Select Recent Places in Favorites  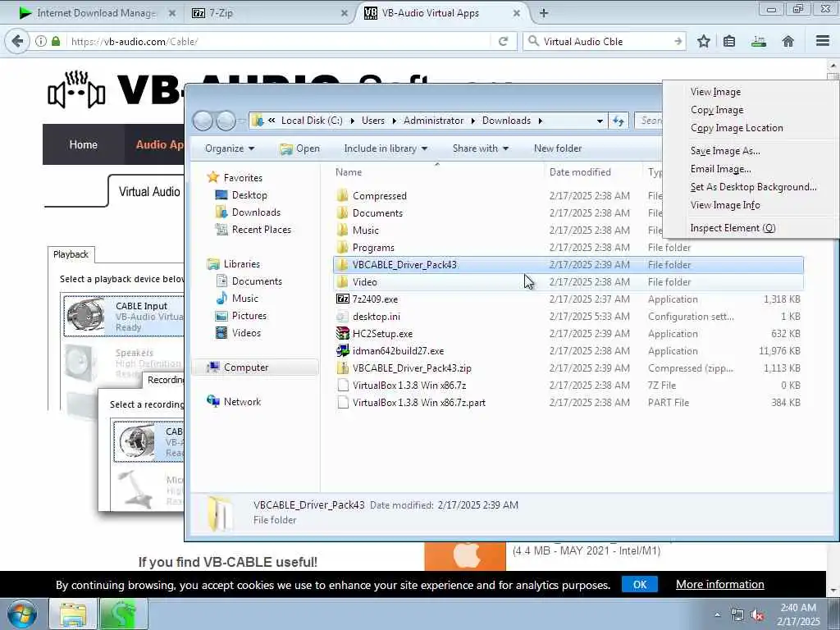click(253, 230)
